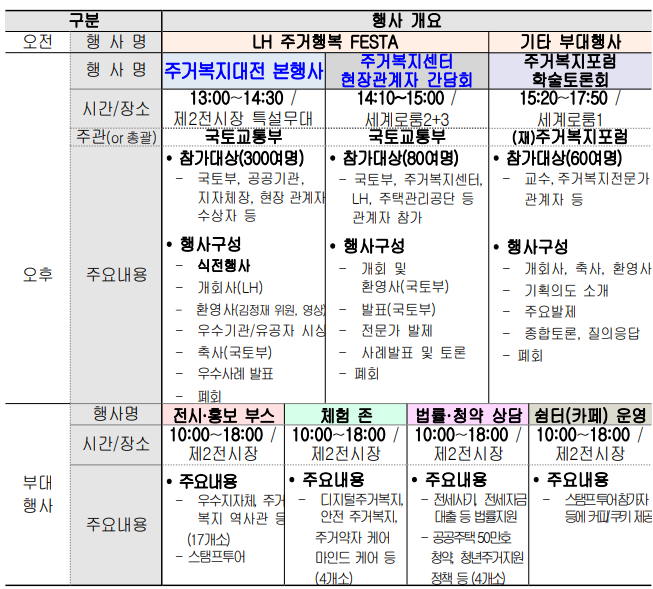Click '축사(국토부)' item
Viewport: 653px width, 589px height.
tap(234, 352)
